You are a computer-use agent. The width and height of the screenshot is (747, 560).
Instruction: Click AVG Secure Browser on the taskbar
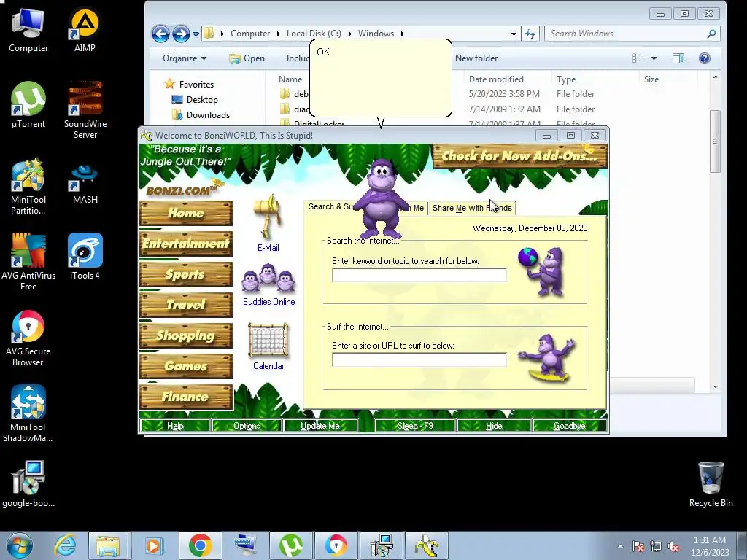pyautogui.click(x=336, y=545)
